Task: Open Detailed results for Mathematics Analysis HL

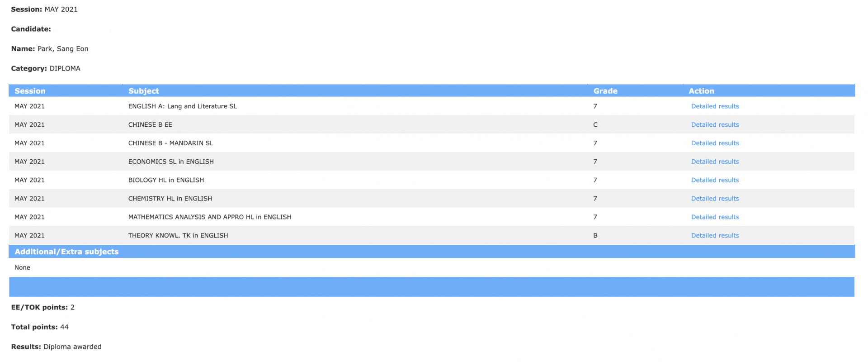Action: coord(715,217)
